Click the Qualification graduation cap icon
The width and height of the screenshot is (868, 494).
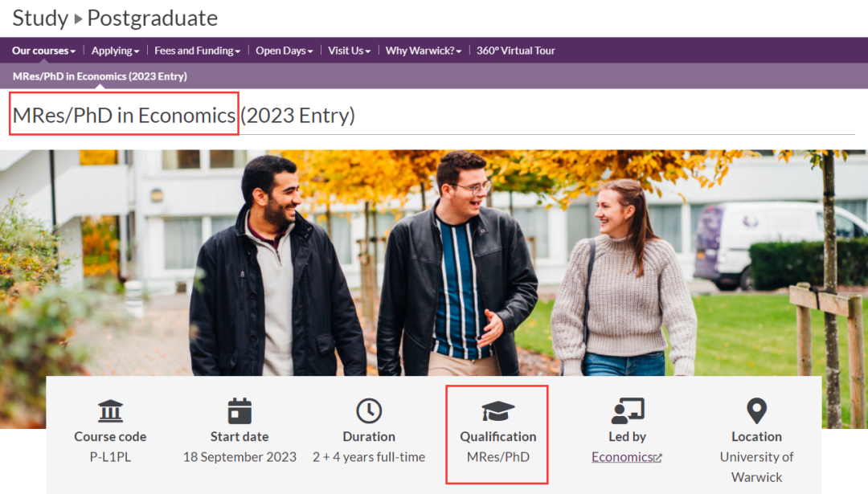498,411
